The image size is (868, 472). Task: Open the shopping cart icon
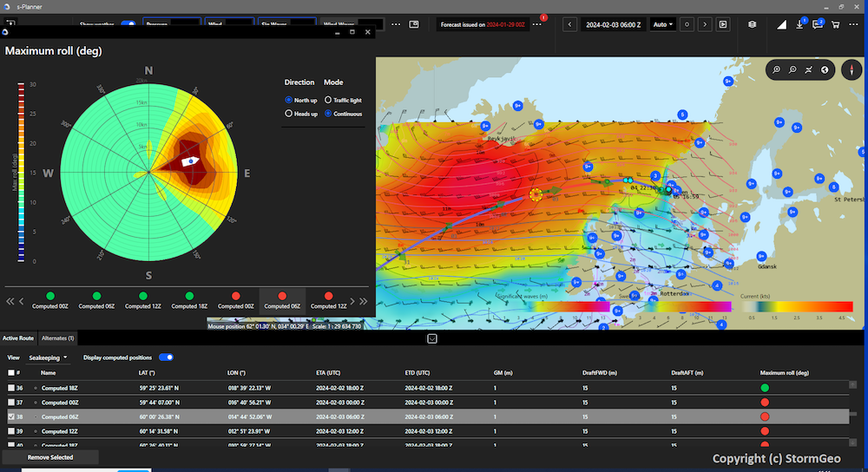point(836,24)
